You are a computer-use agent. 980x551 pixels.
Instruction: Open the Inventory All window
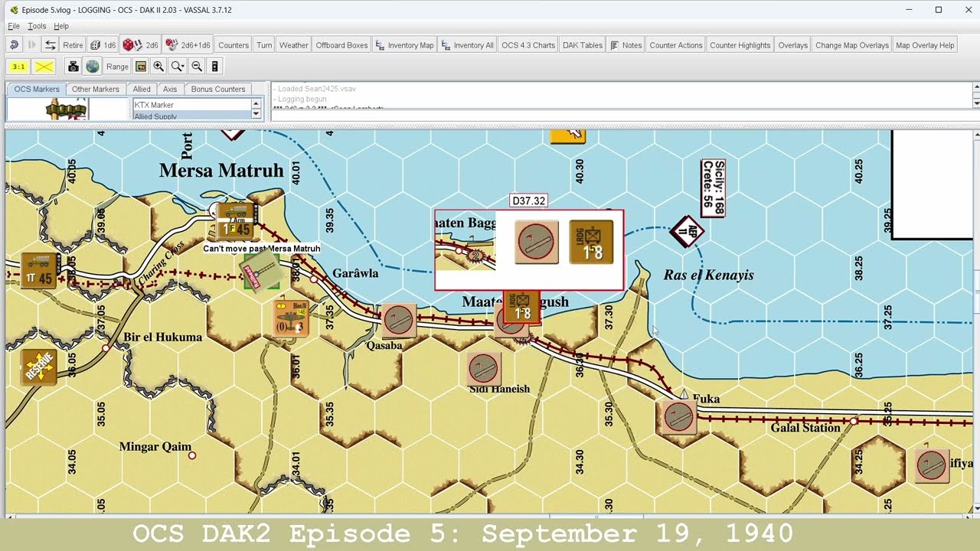(x=467, y=45)
